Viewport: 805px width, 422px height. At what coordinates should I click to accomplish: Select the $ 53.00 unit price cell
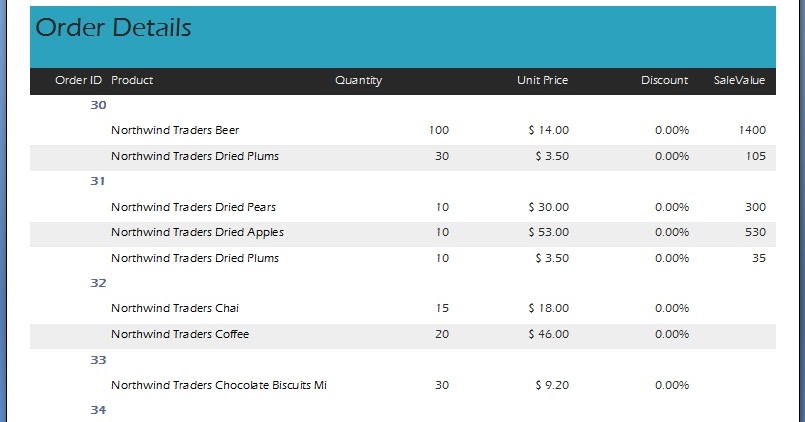(549, 232)
